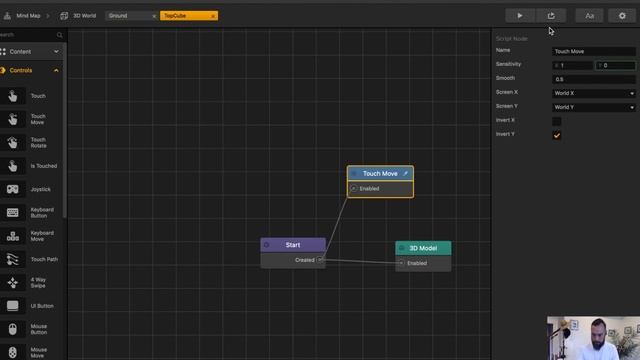Select the Touch Move control icon
The image size is (640, 360).
(13, 119)
